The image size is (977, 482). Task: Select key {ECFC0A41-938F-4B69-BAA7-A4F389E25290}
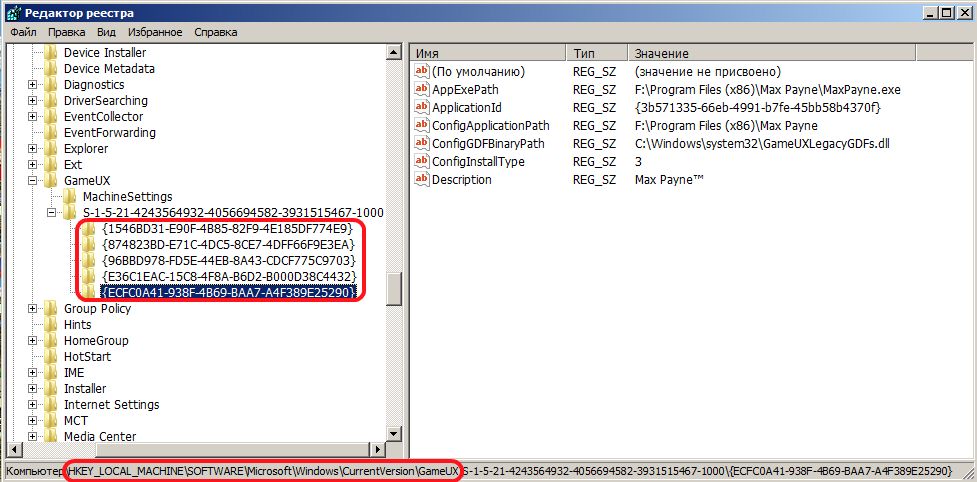tap(229, 293)
